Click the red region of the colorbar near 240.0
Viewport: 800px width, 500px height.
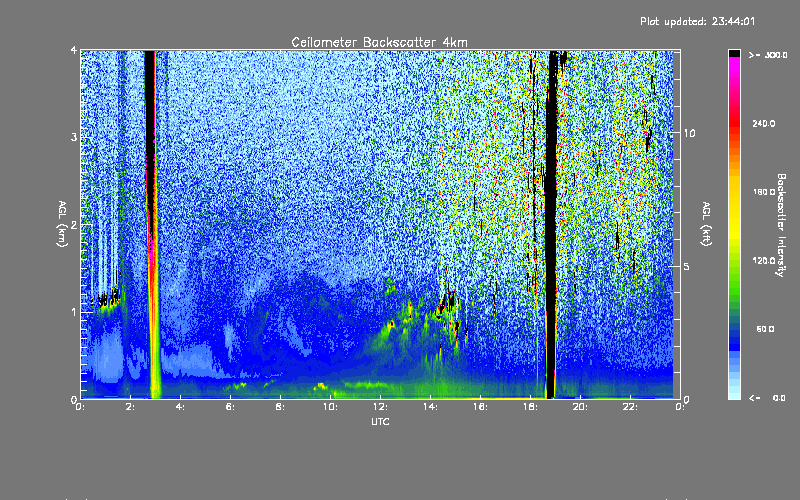[x=734, y=123]
